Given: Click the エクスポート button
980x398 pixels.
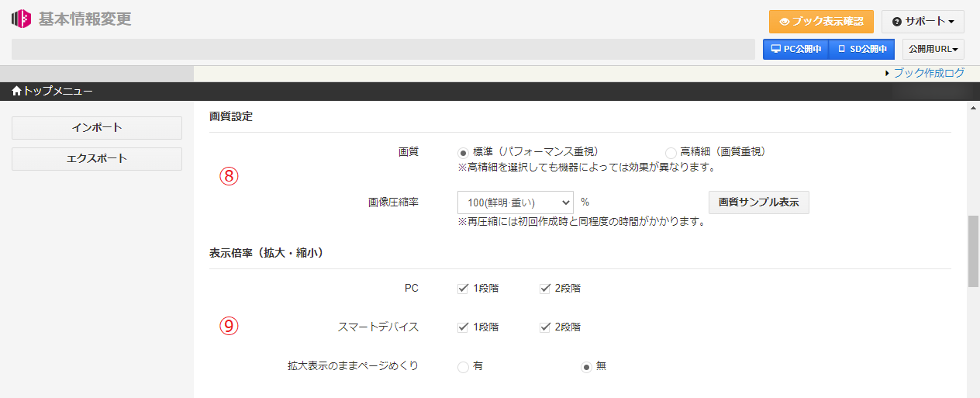Looking at the screenshot, I should click(97, 159).
